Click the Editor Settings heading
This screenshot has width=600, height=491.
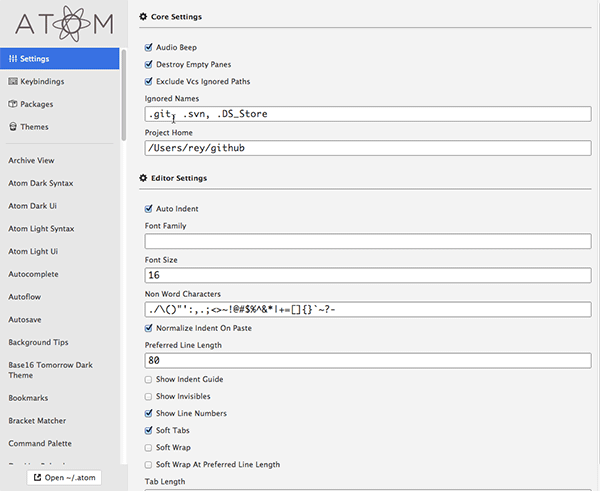coord(179,178)
